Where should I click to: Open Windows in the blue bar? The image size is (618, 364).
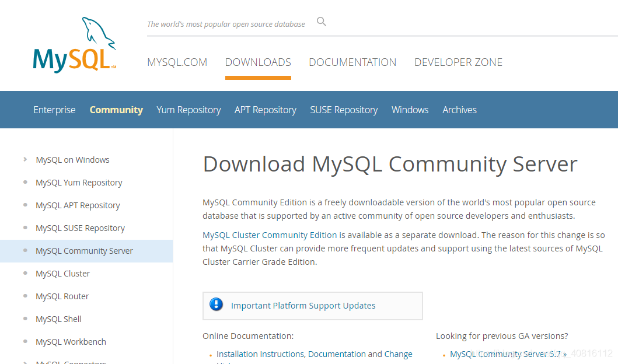pyautogui.click(x=410, y=110)
